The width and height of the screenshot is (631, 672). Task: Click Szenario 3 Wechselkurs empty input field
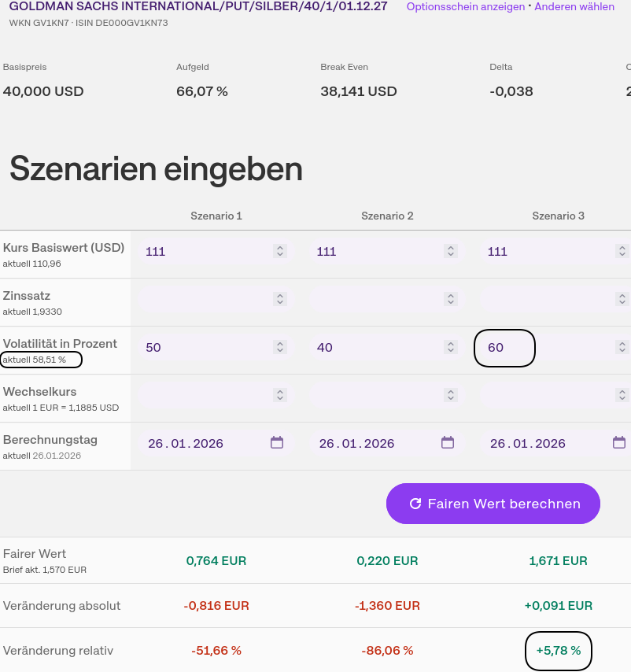click(547, 395)
